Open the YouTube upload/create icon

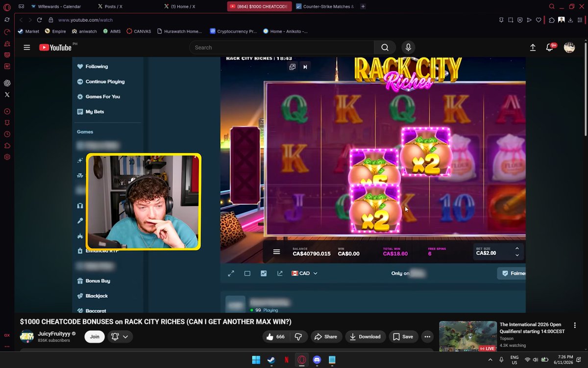point(533,48)
